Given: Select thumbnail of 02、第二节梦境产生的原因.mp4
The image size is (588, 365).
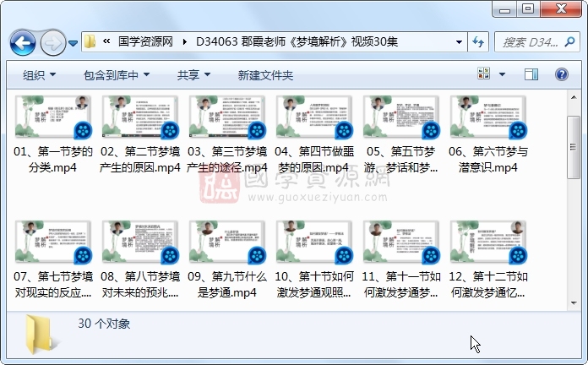Looking at the screenshot, I should pos(140,117).
